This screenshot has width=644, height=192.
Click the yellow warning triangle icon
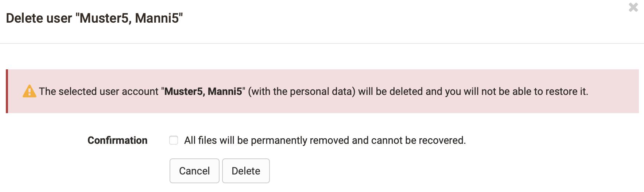pyautogui.click(x=30, y=91)
